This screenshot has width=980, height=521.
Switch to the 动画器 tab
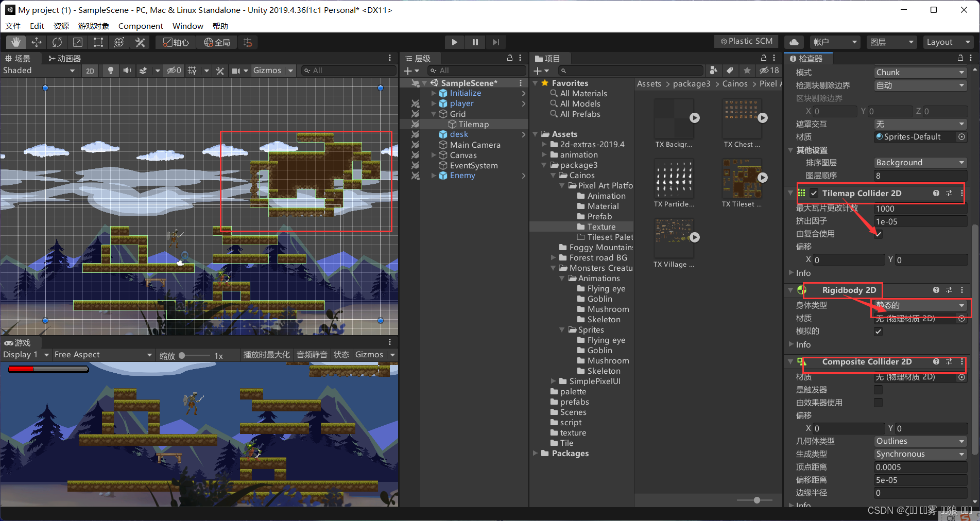click(x=64, y=58)
